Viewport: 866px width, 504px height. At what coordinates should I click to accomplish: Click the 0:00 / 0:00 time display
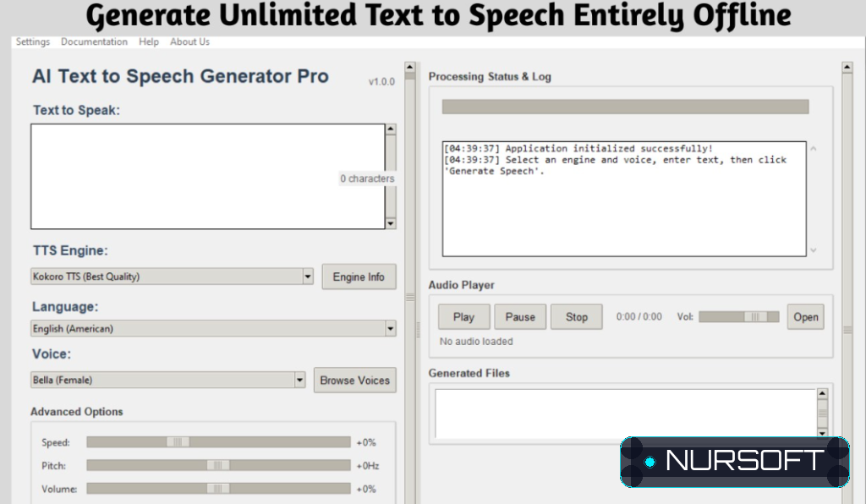click(x=639, y=317)
